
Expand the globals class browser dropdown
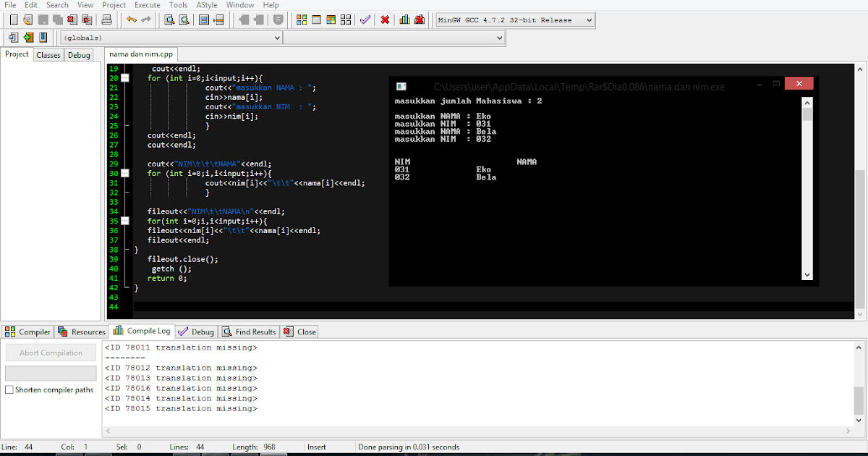[x=278, y=37]
